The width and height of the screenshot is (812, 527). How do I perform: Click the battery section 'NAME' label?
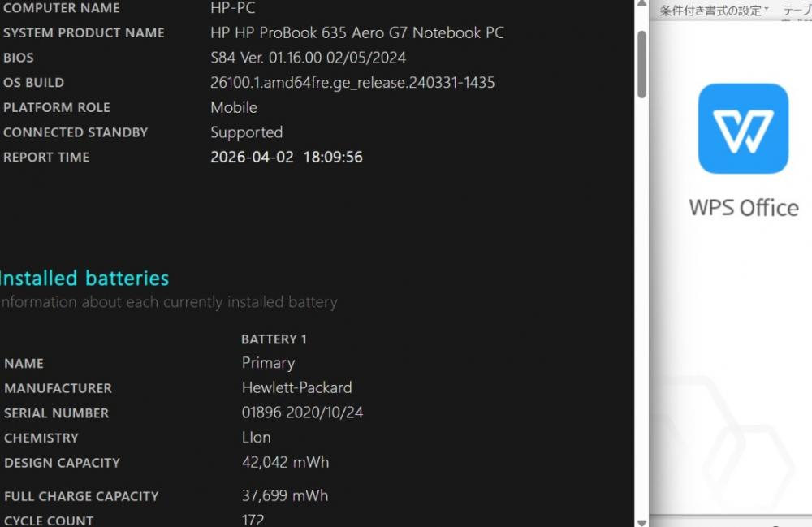coord(24,364)
